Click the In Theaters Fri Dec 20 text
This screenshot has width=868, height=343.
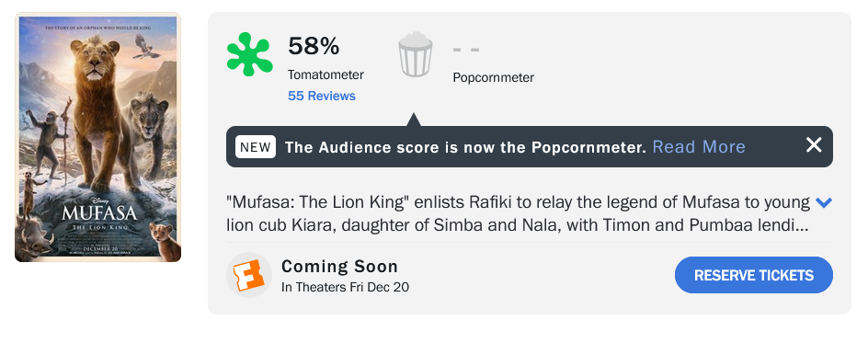(x=346, y=287)
